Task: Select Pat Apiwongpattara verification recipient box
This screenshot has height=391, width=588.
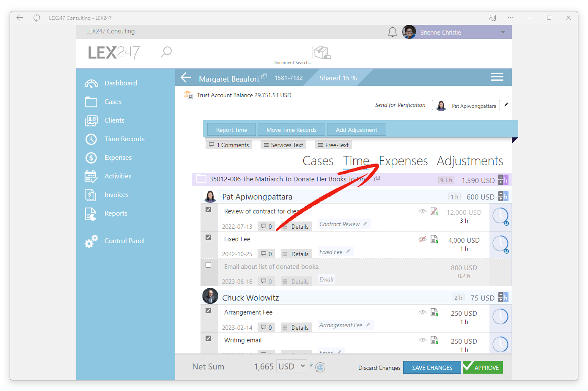Action: [466, 105]
